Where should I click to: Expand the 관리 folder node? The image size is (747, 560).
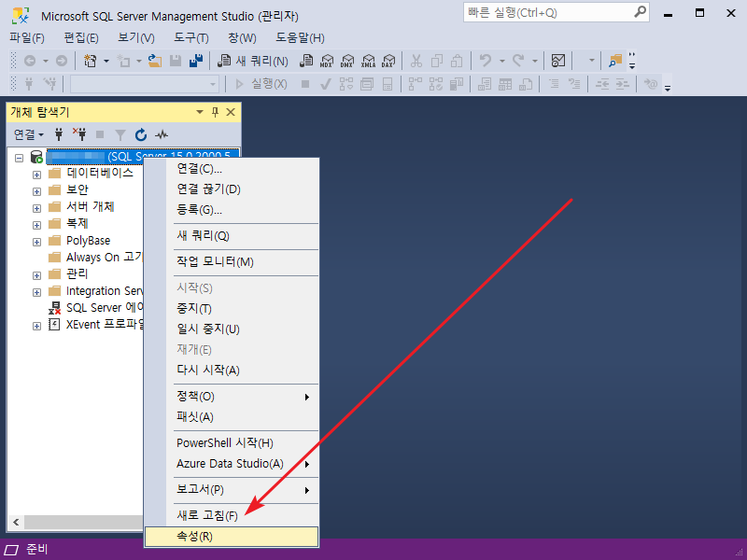(36, 275)
